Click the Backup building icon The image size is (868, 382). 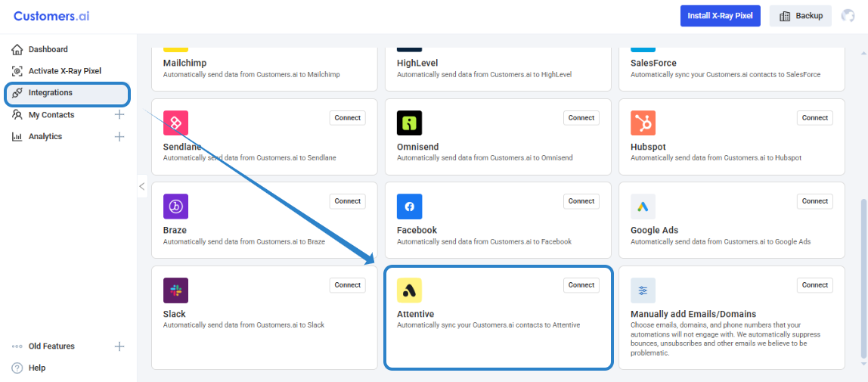(x=784, y=16)
